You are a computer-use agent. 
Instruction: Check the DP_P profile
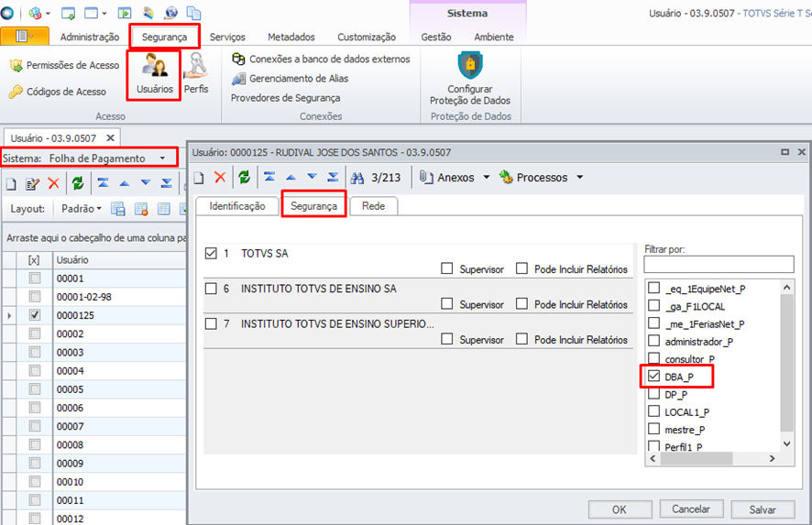pyautogui.click(x=654, y=394)
